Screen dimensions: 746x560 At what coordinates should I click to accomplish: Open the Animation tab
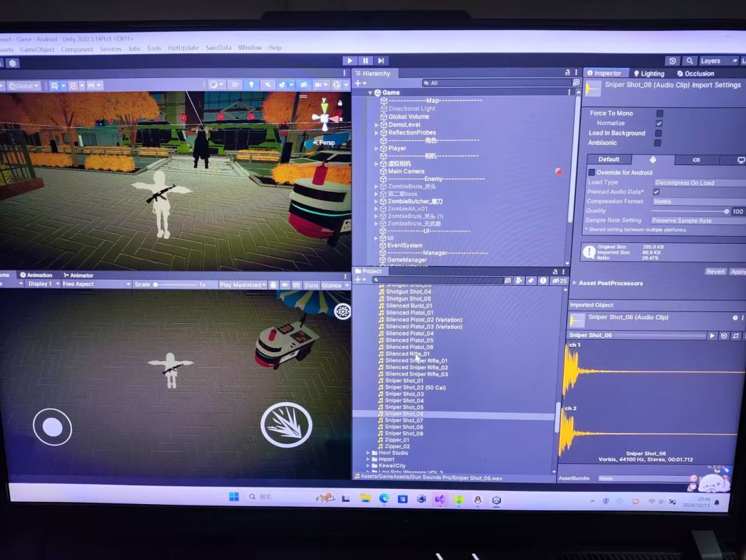(x=36, y=275)
